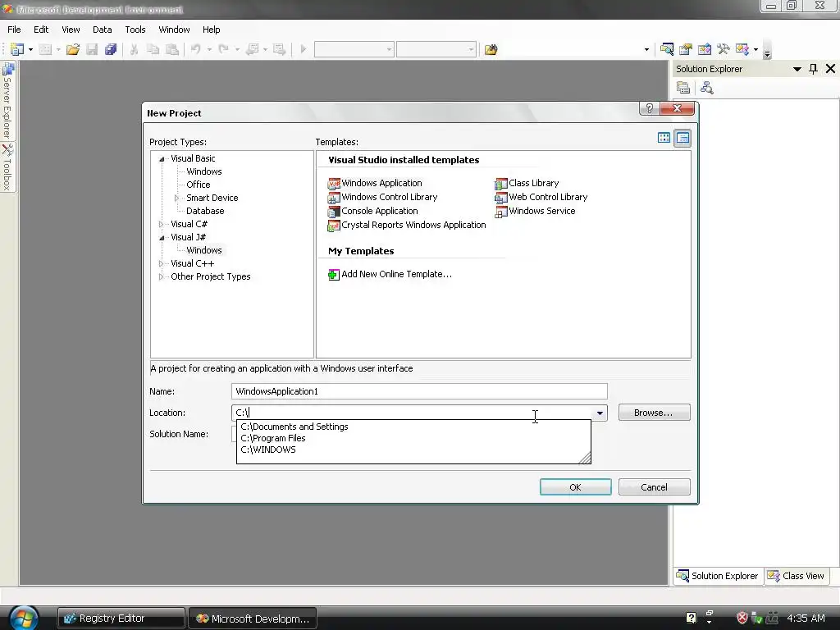The height and width of the screenshot is (630, 840).
Task: Switch to the Solution Explorer bottom tab
Action: [718, 576]
